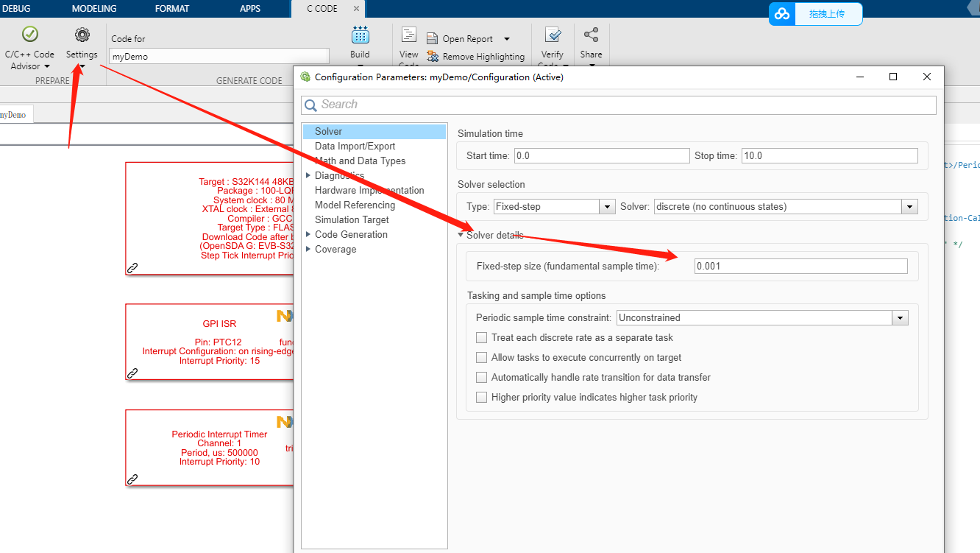Click the Configuration Parameters title gear icon
The image size is (980, 553).
point(306,77)
